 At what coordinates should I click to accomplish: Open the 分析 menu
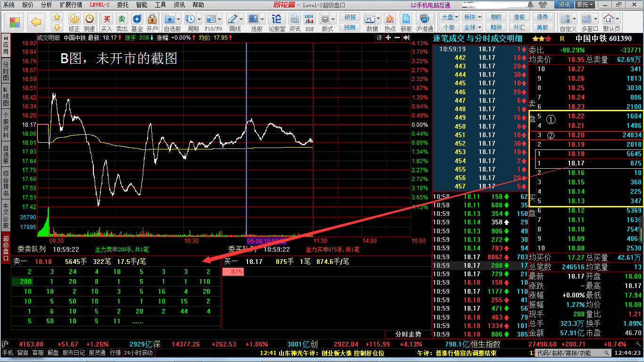tap(47, 5)
